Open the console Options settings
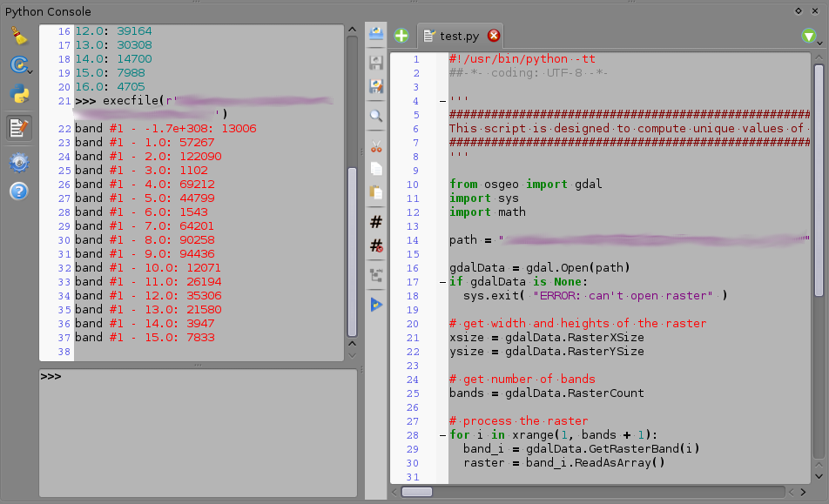 (x=18, y=162)
